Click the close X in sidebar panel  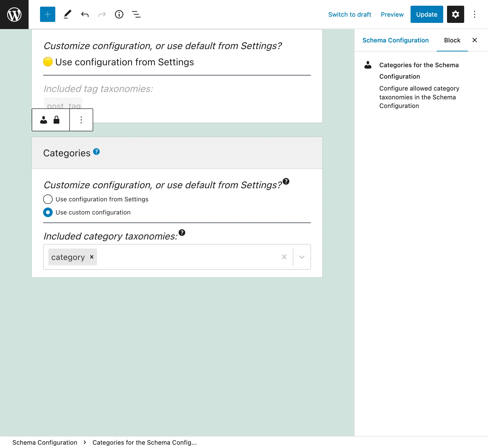(475, 40)
